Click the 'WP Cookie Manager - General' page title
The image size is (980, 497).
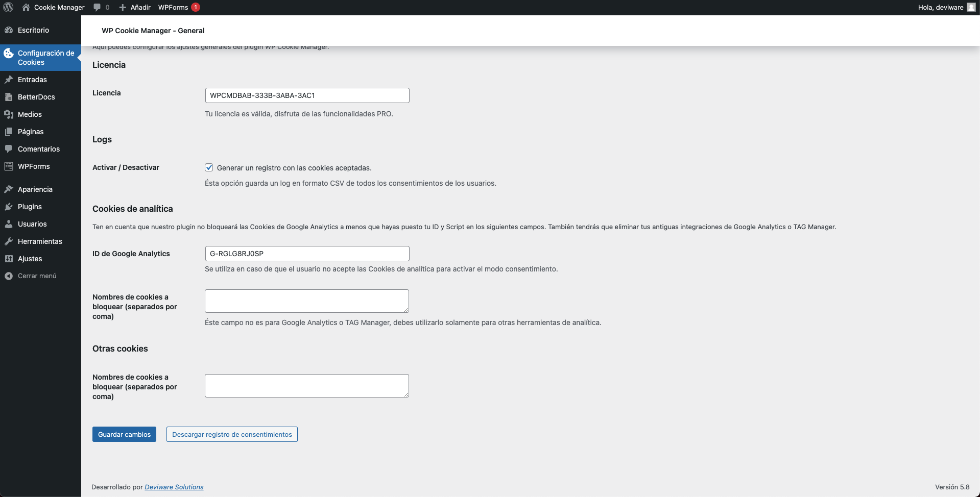click(x=153, y=31)
